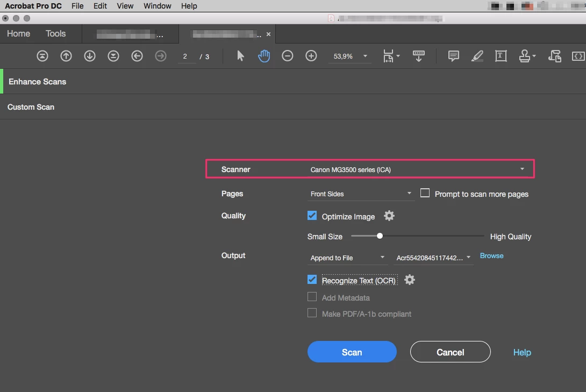Click the High Quality slider label
Screen dimensions: 586x392
[511, 237]
